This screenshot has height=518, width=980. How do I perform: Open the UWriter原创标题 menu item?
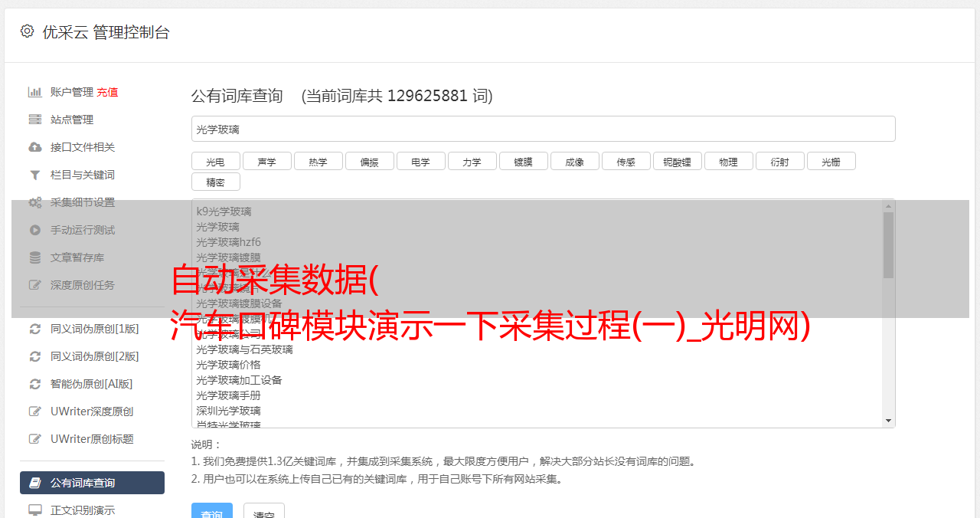(92, 439)
